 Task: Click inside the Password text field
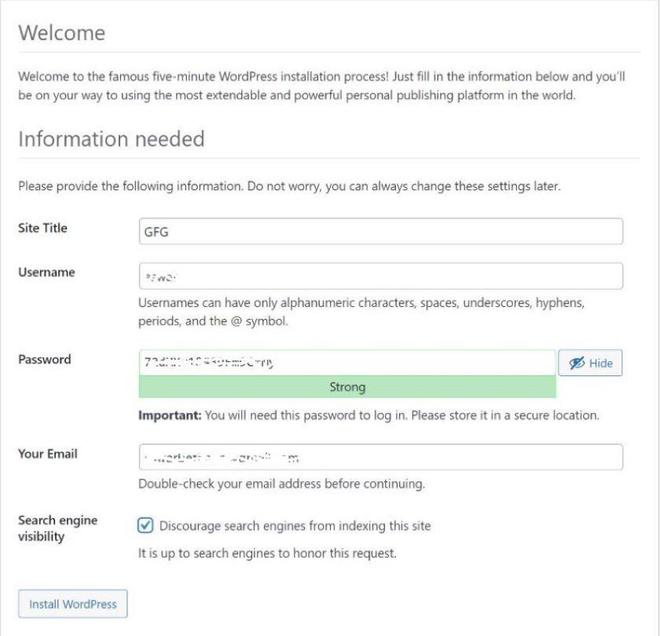coord(347,362)
